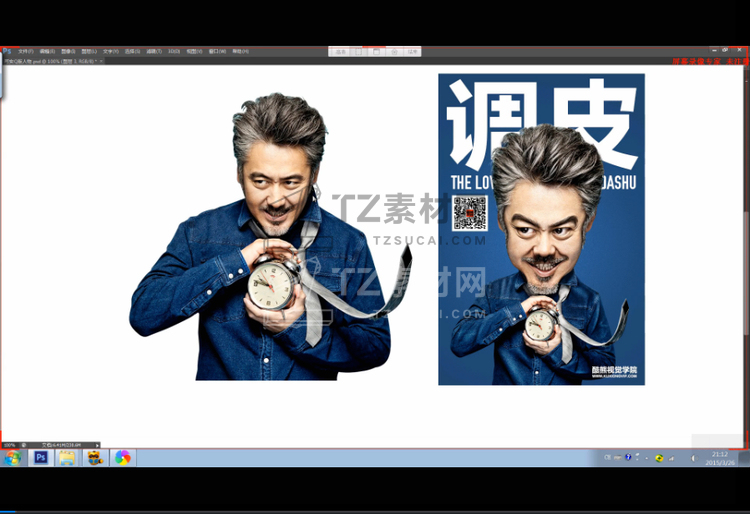Open the 编辑(E) menu

coord(47,51)
